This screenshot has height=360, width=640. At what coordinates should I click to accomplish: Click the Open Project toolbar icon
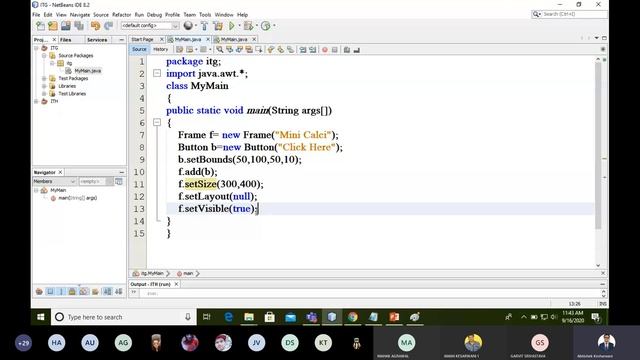click(x=65, y=26)
